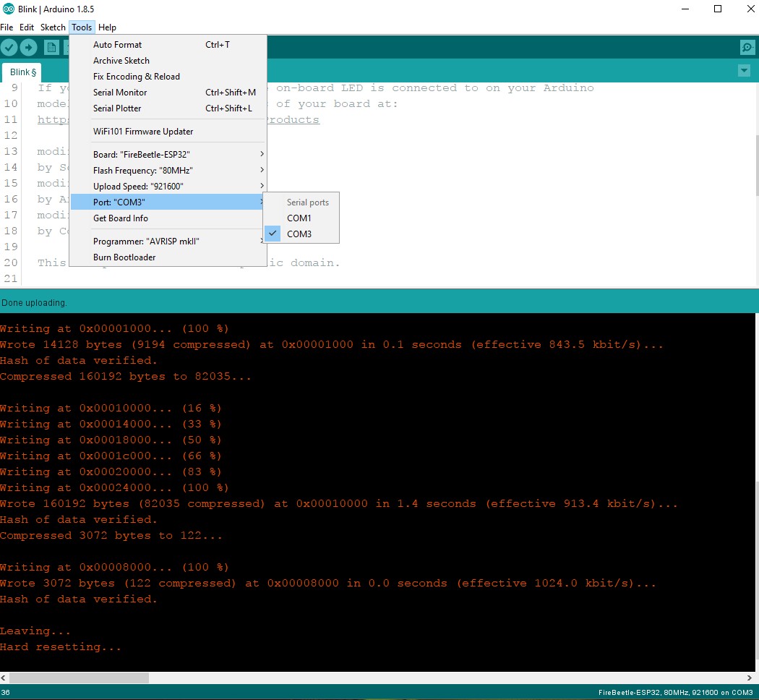Click the Verify checkmark toolbar icon
This screenshot has height=700, width=759.
pyautogui.click(x=9, y=47)
